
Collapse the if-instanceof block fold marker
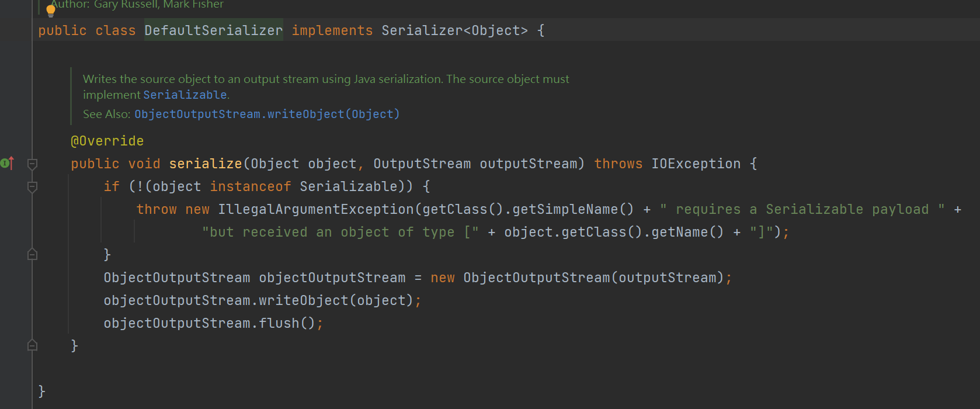[33, 187]
